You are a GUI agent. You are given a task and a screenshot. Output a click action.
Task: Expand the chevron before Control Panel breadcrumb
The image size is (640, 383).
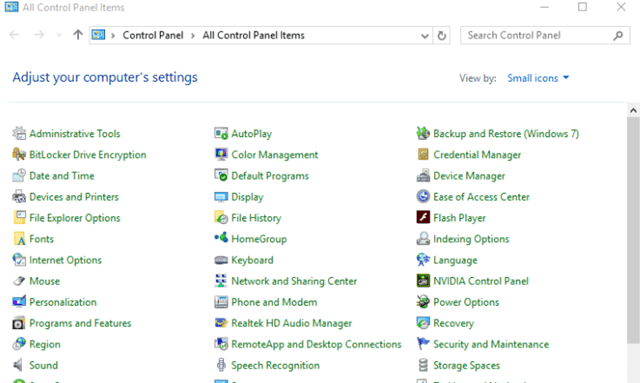pos(113,36)
